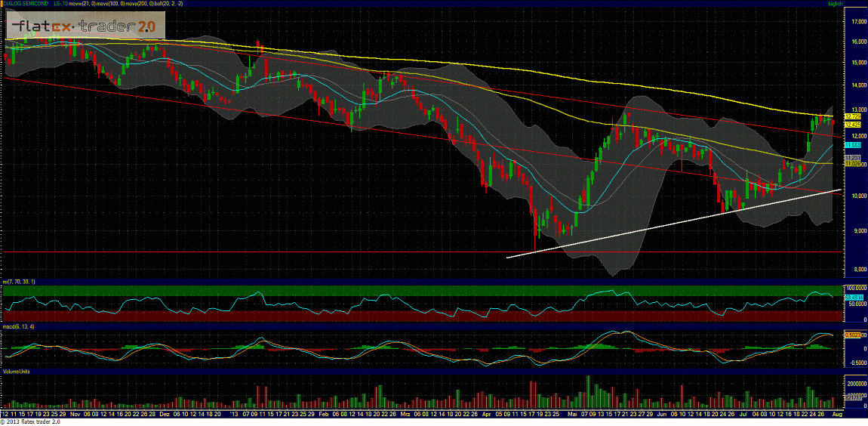Click the cyan 11.663 moving average tag
The image size is (868, 426).
pos(852,145)
